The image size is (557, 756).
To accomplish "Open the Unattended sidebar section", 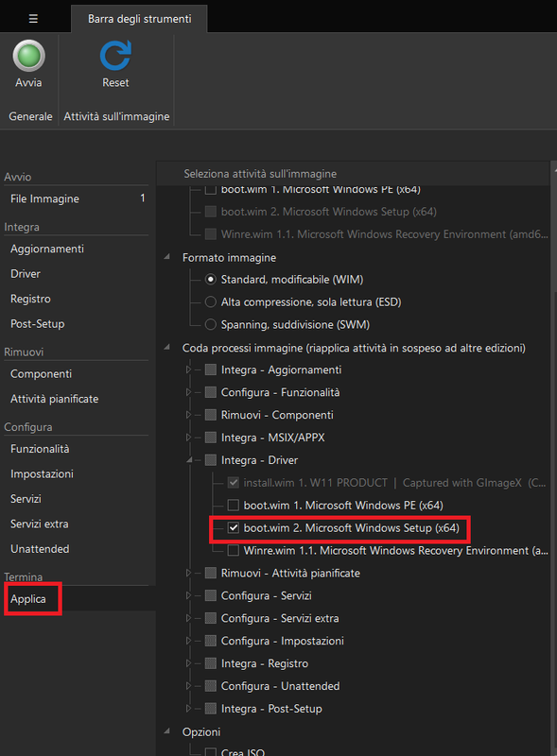I will click(40, 549).
